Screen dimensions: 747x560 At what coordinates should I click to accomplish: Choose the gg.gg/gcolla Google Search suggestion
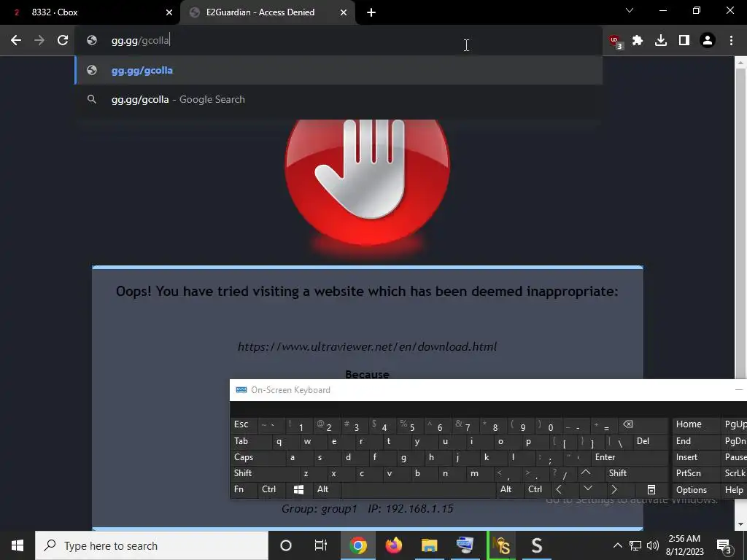tap(338, 99)
